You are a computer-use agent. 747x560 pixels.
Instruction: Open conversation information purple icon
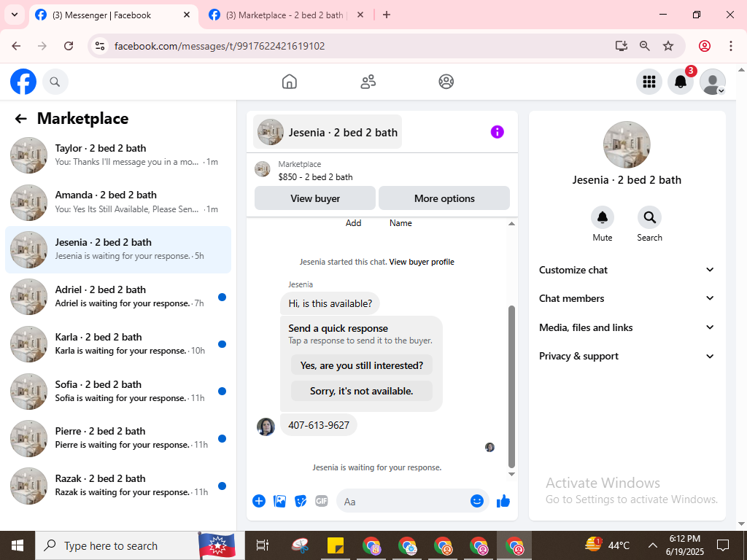(497, 132)
